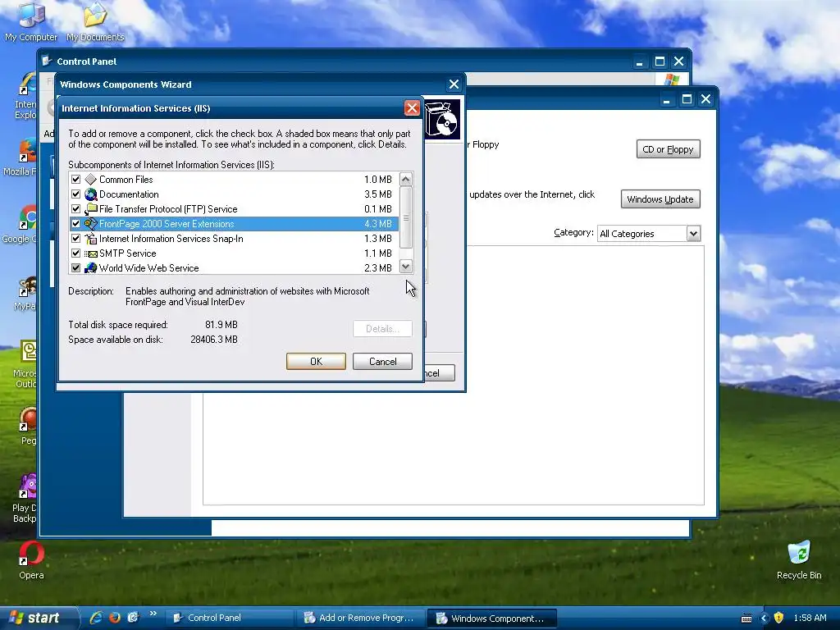
Task: Click the World Wide Web Service icon
Action: pyautogui.click(x=90, y=268)
